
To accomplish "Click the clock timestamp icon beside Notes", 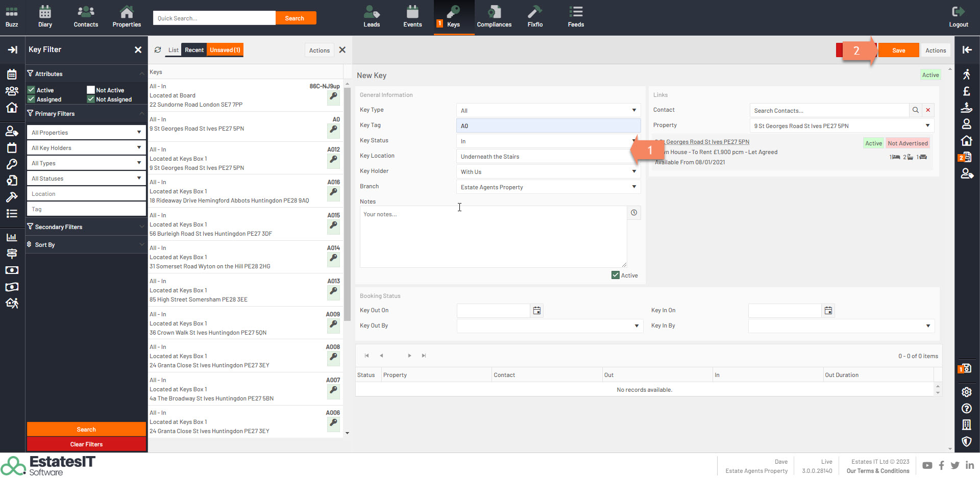I will (634, 213).
